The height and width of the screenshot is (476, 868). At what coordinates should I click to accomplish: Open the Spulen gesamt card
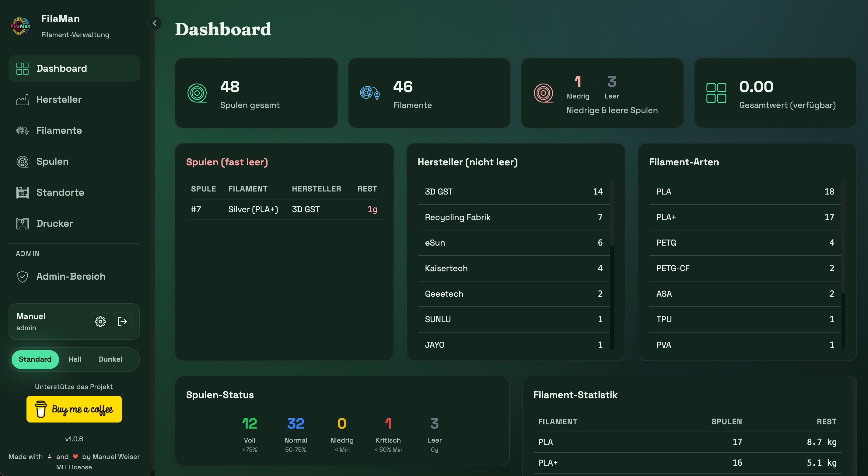pos(256,93)
